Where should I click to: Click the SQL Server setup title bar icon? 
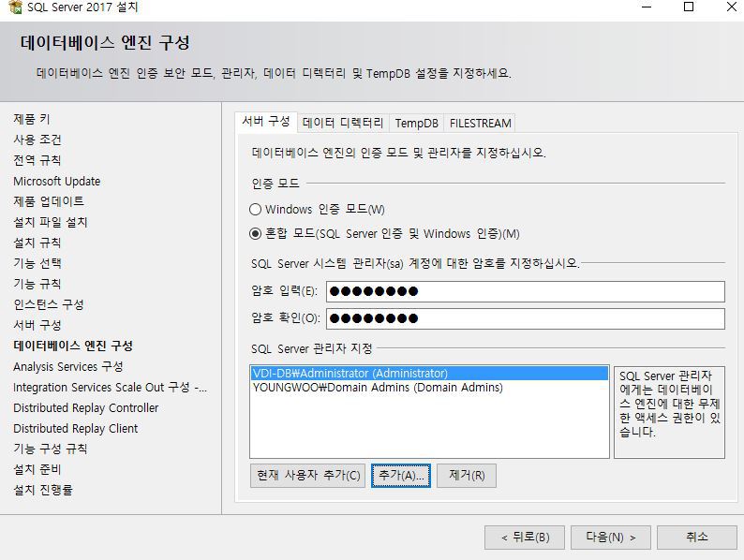[x=15, y=7]
